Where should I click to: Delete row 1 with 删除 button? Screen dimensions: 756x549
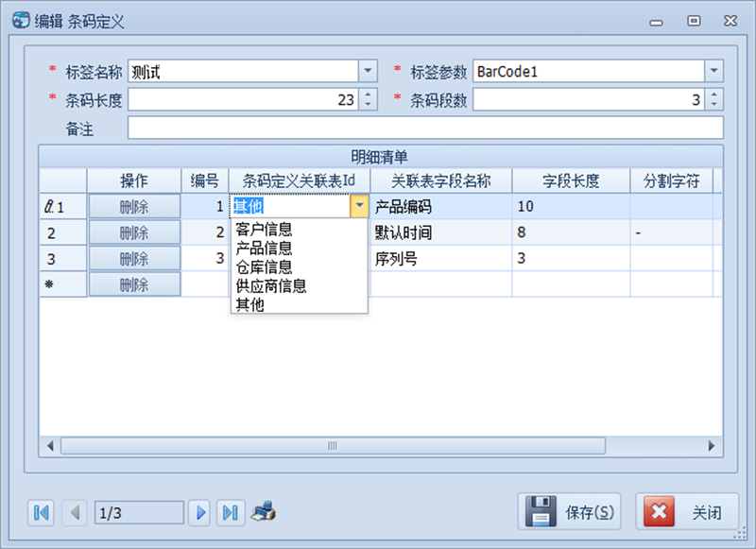coord(134,207)
